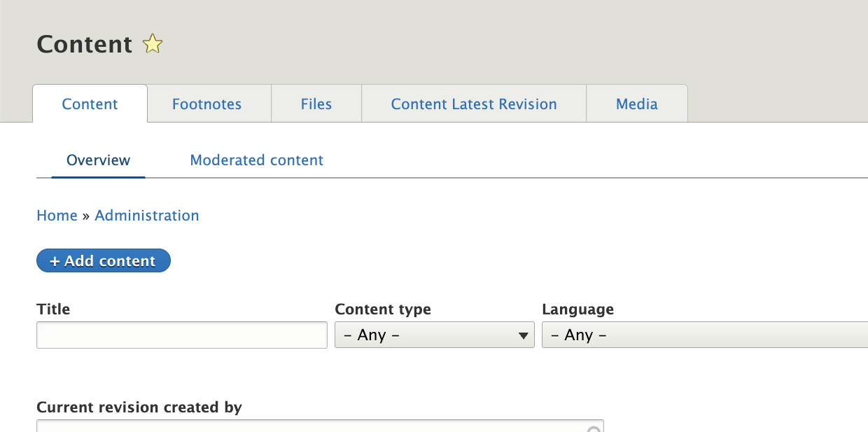Open the Media tab
Screen dimensions: 868x432
636,103
